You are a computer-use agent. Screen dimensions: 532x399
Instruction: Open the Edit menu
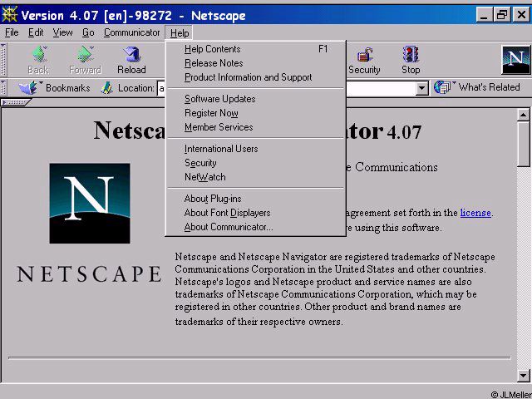point(36,32)
